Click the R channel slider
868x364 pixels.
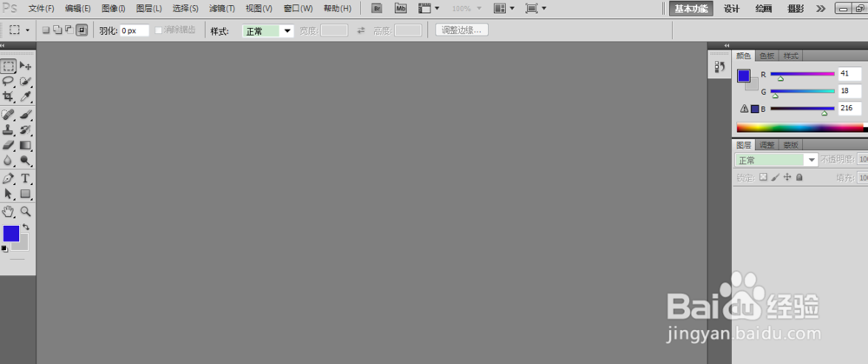802,74
